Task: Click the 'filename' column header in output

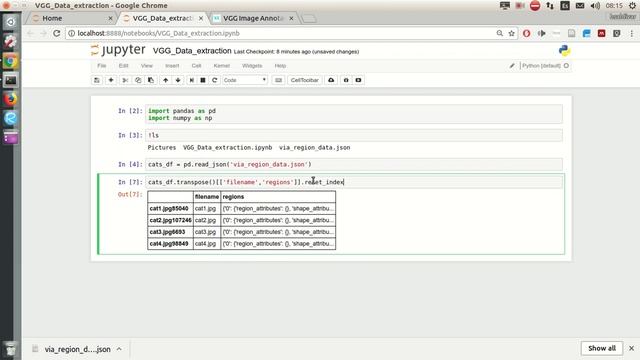Action: tap(207, 197)
